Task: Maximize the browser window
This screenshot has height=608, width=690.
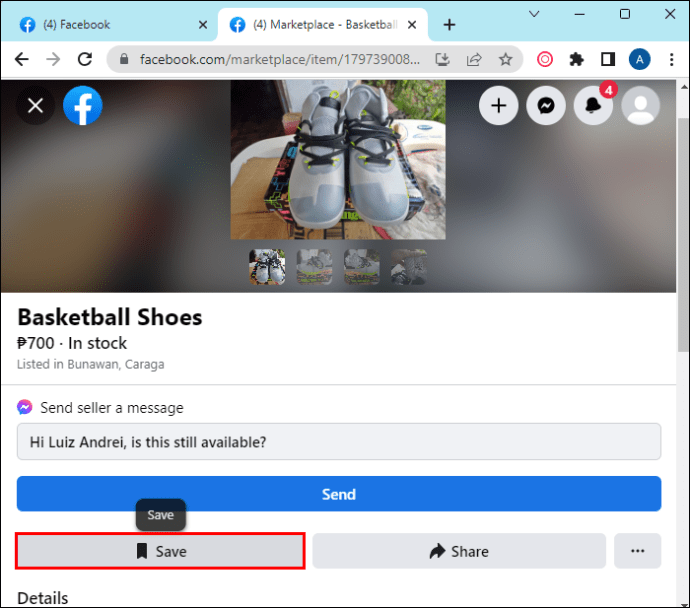Action: coord(624,14)
